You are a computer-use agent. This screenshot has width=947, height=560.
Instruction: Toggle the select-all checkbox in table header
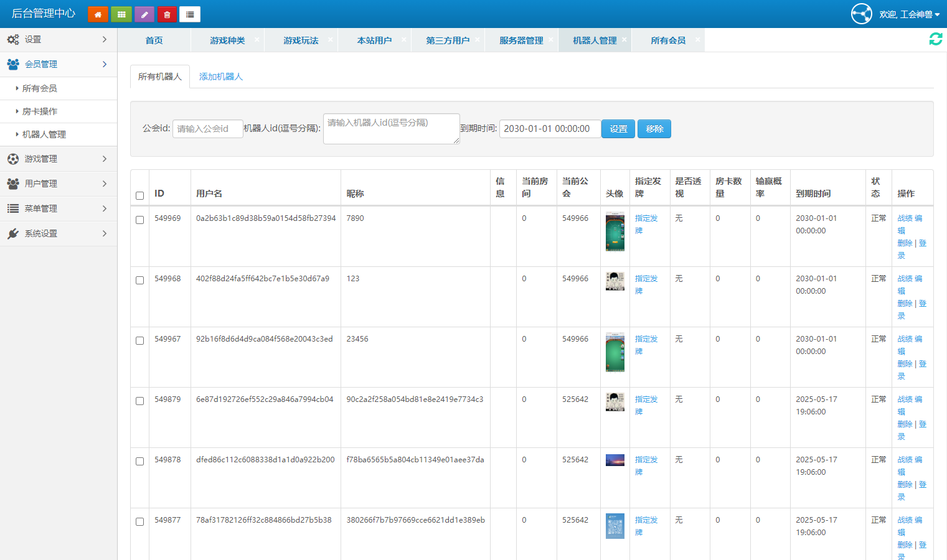click(139, 195)
